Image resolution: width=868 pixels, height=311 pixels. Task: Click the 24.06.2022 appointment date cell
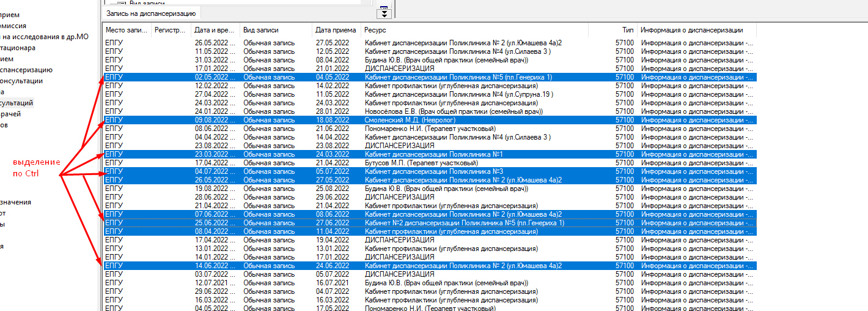333,266
